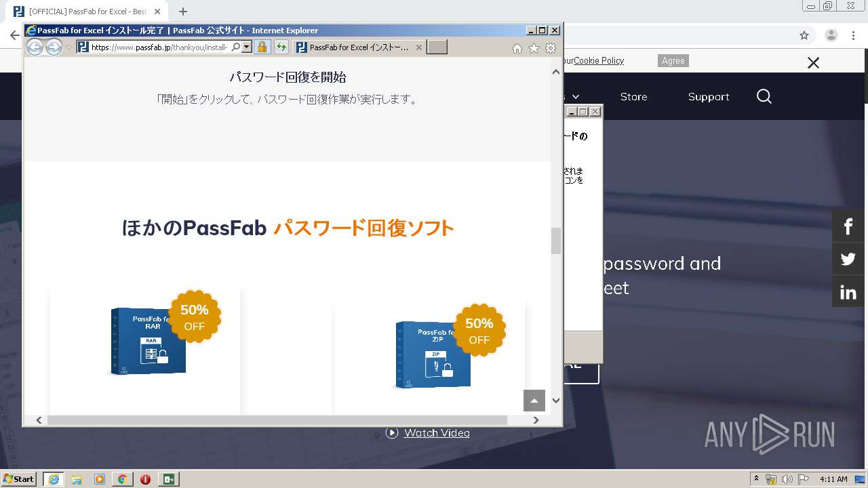Click the IE horizontal scrollbar right arrow
The image size is (868, 488).
coord(536,420)
